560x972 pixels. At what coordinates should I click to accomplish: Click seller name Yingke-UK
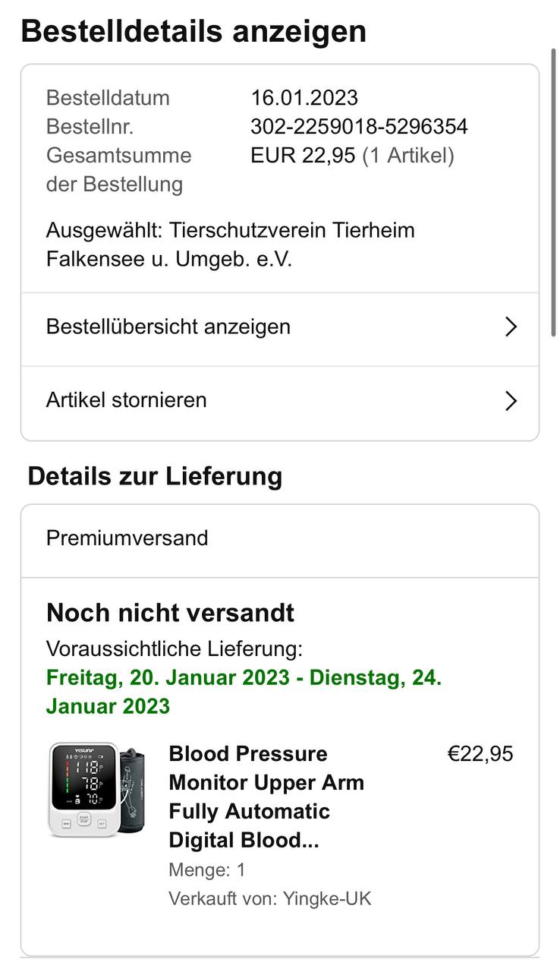point(327,899)
